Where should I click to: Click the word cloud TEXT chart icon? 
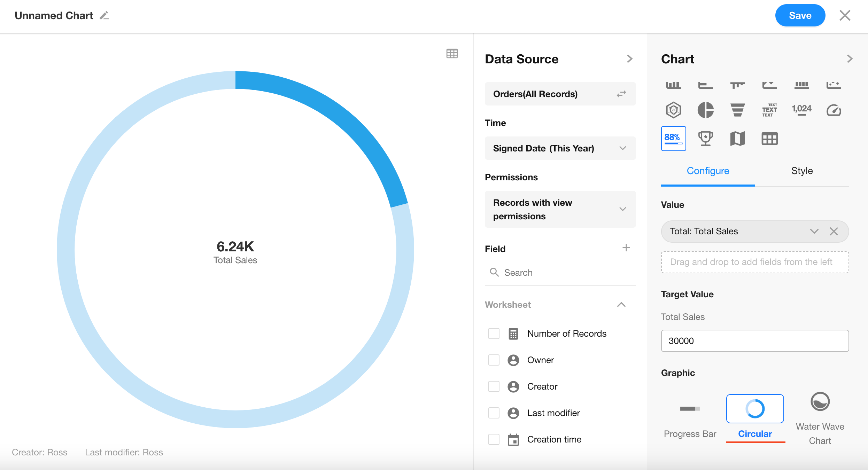pyautogui.click(x=769, y=110)
